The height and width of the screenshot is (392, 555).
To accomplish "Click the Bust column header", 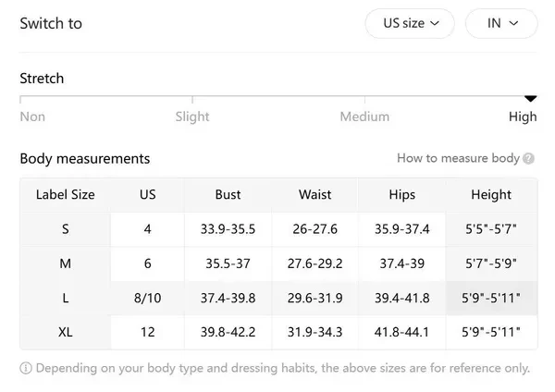I will pyautogui.click(x=228, y=195).
